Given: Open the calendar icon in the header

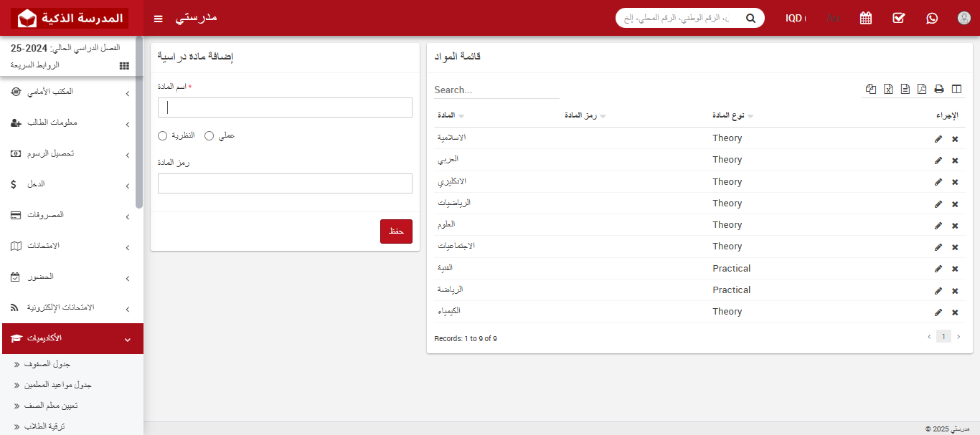Looking at the screenshot, I should 865,18.
